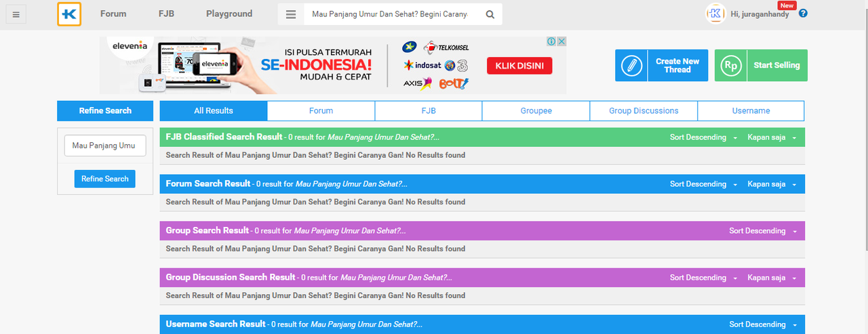Open Group Discussion Kapan saja dropdown
868x334 pixels.
[772, 278]
